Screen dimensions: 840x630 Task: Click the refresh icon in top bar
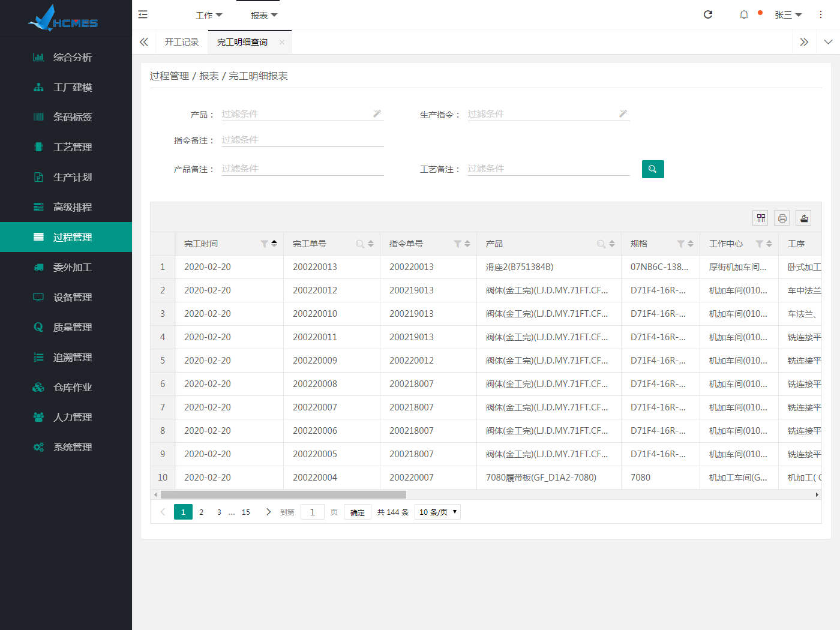point(708,14)
